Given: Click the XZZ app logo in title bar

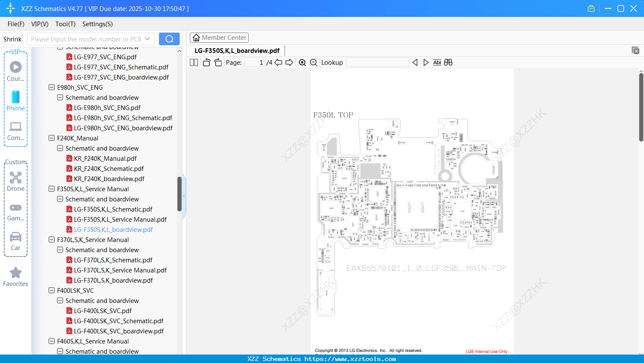Looking at the screenshot, I should coord(11,8).
